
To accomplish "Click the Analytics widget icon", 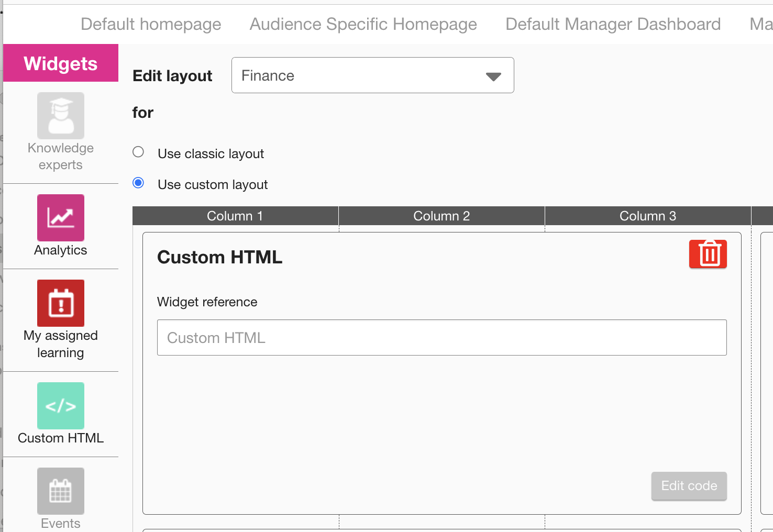I will point(61,218).
